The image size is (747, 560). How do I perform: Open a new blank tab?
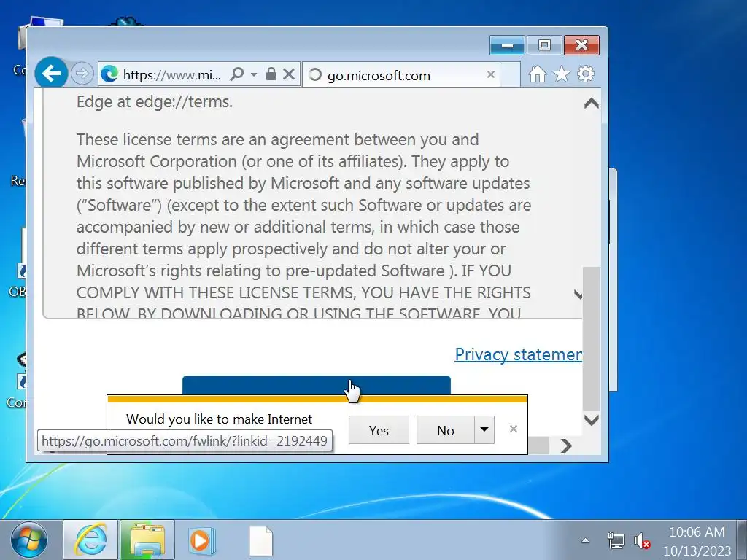[510, 75]
